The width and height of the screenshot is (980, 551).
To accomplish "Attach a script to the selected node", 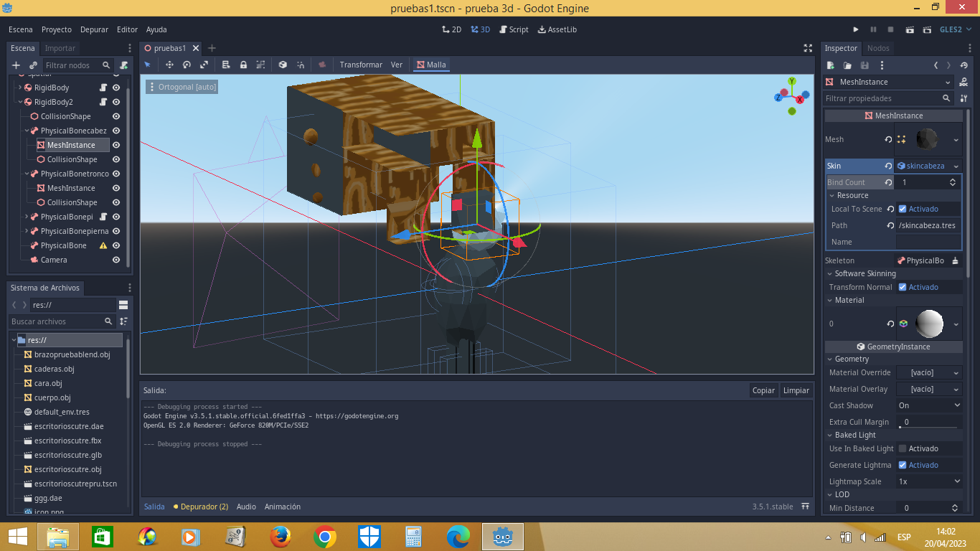I will [123, 65].
